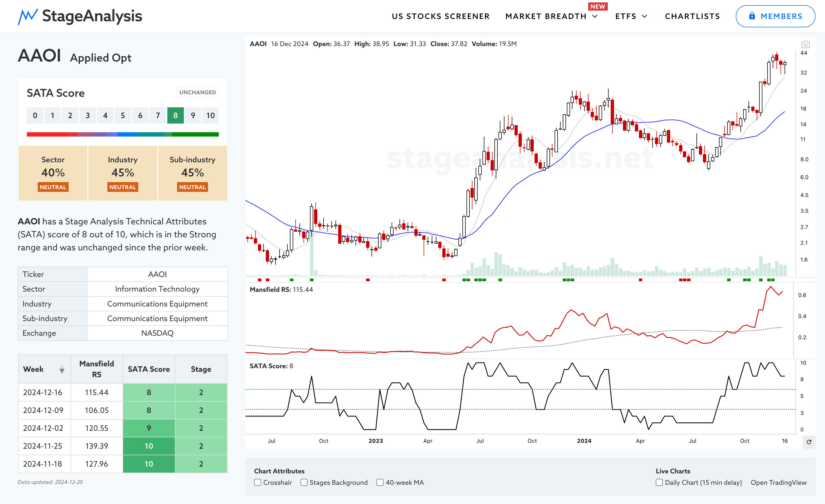Click the 2023 timeline label
The height and width of the screenshot is (504, 825).
375,441
